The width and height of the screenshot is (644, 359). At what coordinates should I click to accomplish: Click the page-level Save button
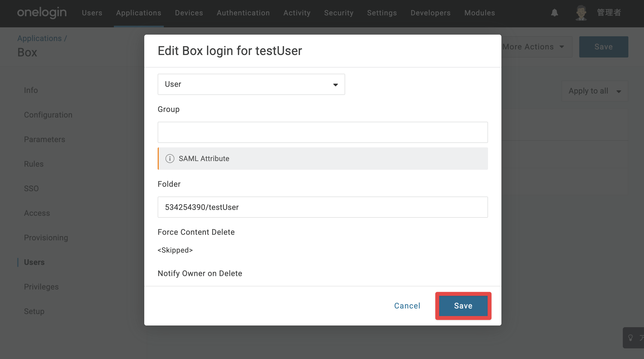pos(604,47)
